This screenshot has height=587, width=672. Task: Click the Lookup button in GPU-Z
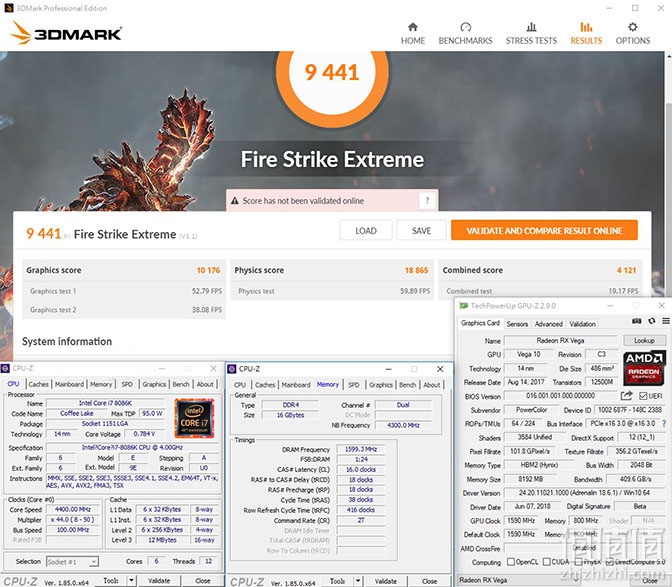[644, 340]
